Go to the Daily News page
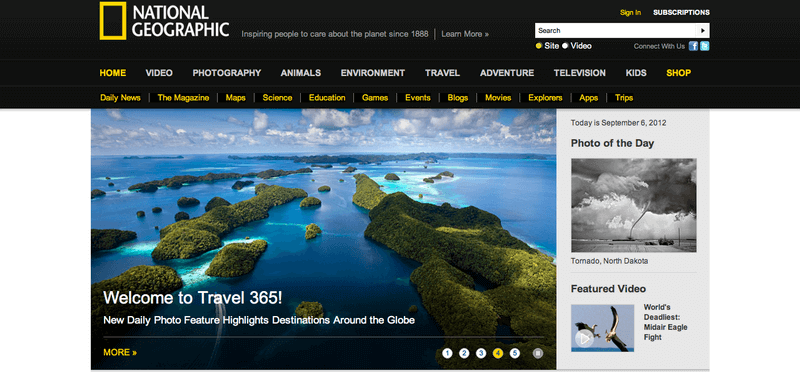 (x=120, y=97)
